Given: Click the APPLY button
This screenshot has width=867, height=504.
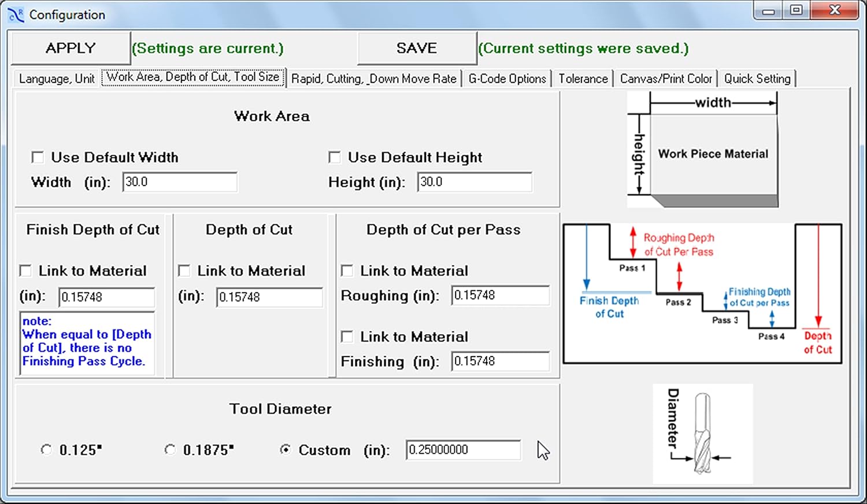Looking at the screenshot, I should point(71,48).
